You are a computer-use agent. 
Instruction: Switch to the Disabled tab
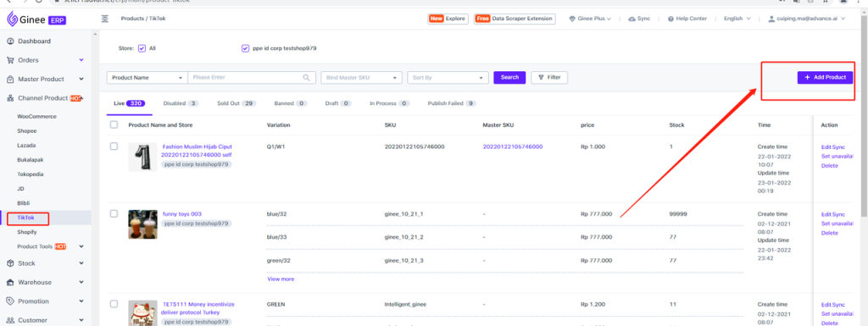[x=181, y=103]
